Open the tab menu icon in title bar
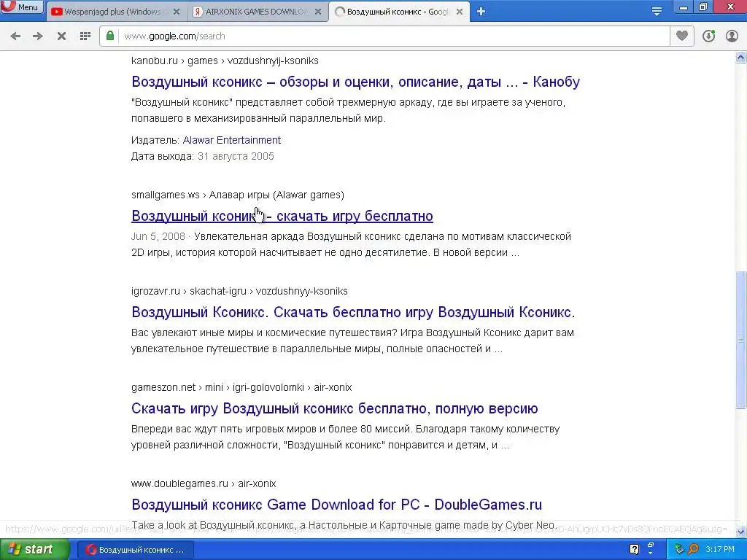The image size is (747, 560). (657, 12)
